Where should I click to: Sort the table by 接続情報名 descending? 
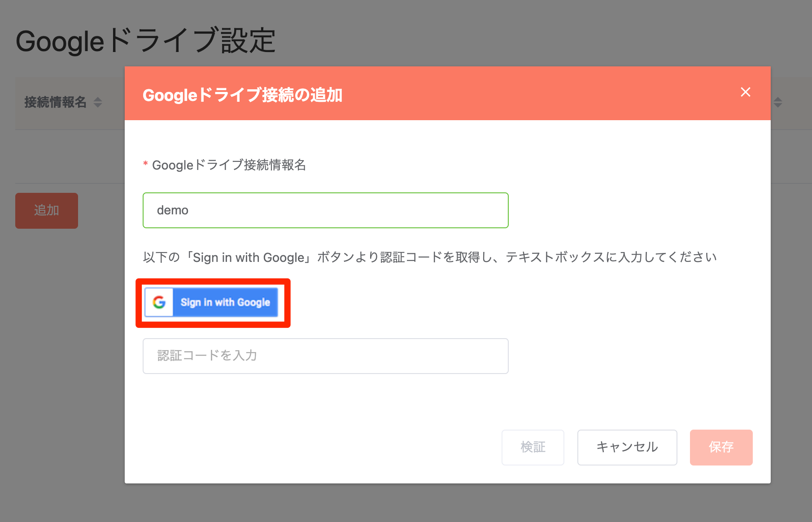(x=97, y=106)
